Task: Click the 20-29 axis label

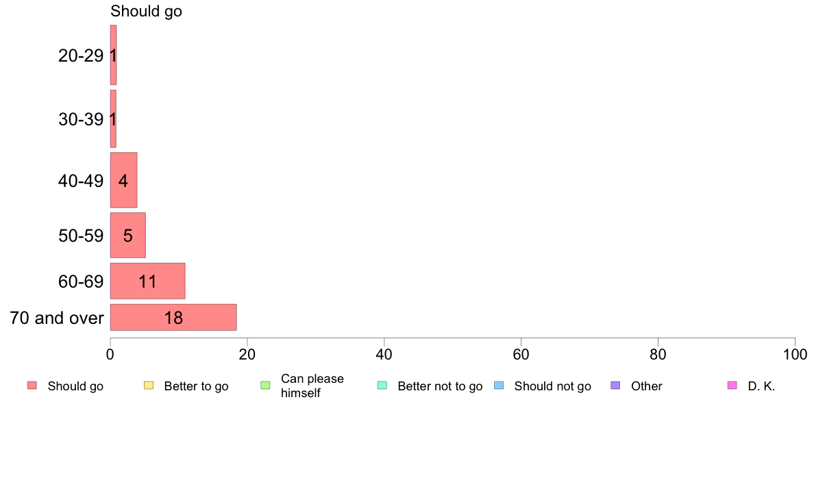Action: pos(81,55)
